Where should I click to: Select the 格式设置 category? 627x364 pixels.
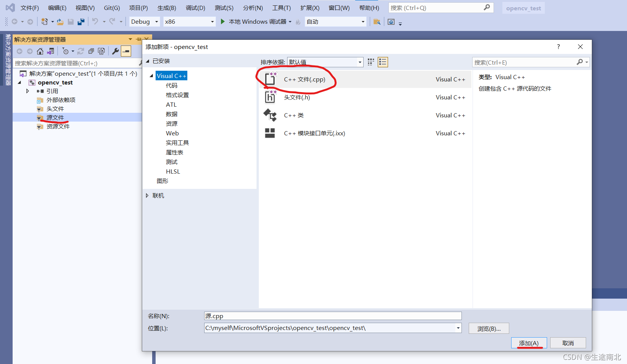[x=177, y=95]
